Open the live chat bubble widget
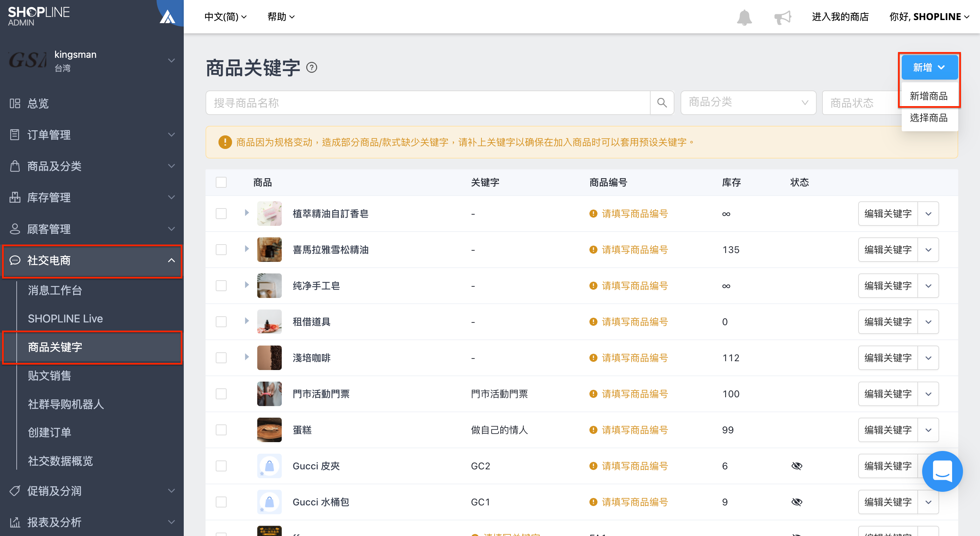 [x=942, y=471]
